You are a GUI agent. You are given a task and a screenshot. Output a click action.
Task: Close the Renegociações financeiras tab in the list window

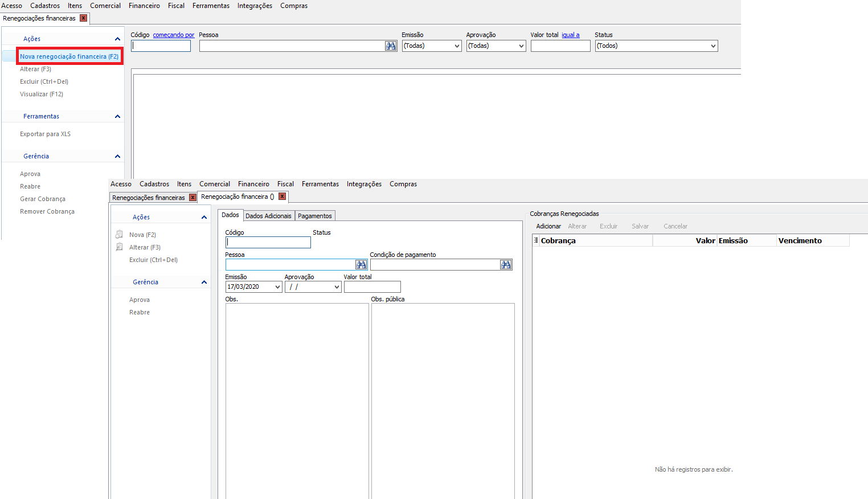click(83, 18)
